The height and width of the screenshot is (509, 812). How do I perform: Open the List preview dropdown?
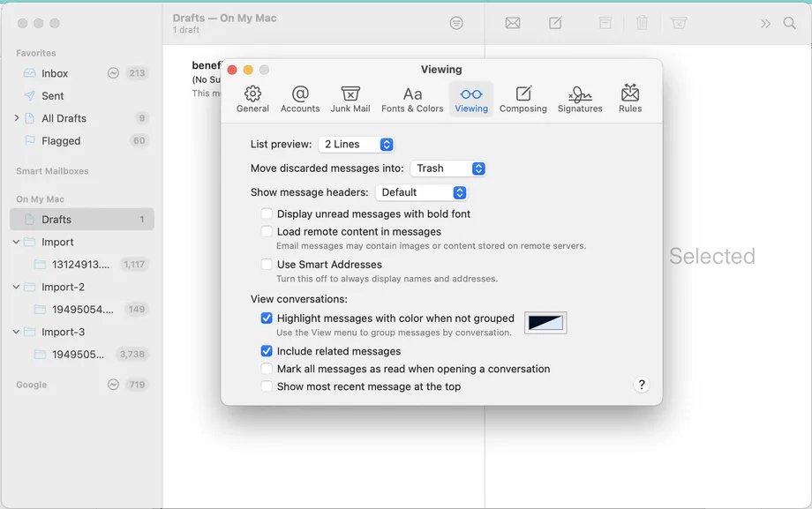(356, 144)
